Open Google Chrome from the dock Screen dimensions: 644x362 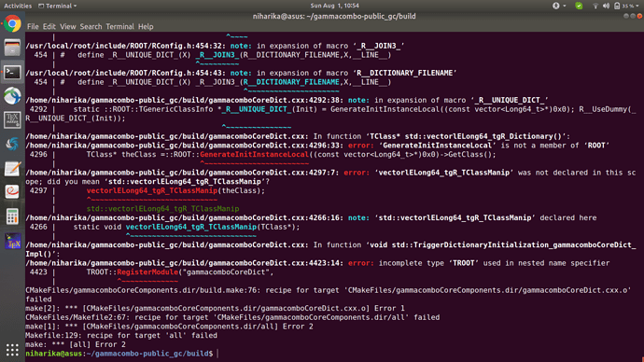[12, 24]
